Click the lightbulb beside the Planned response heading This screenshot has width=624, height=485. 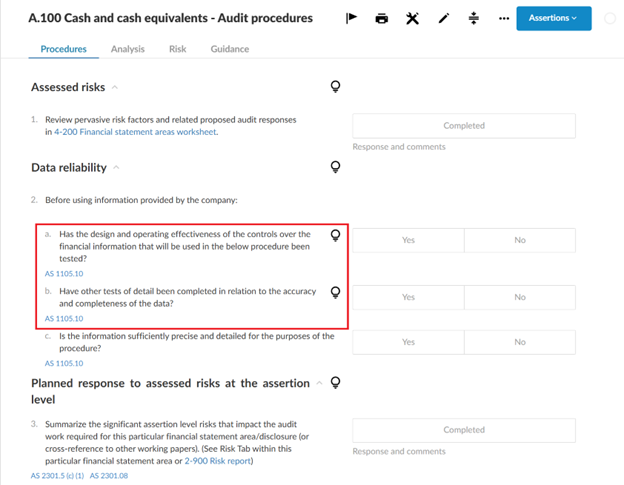[x=336, y=382]
